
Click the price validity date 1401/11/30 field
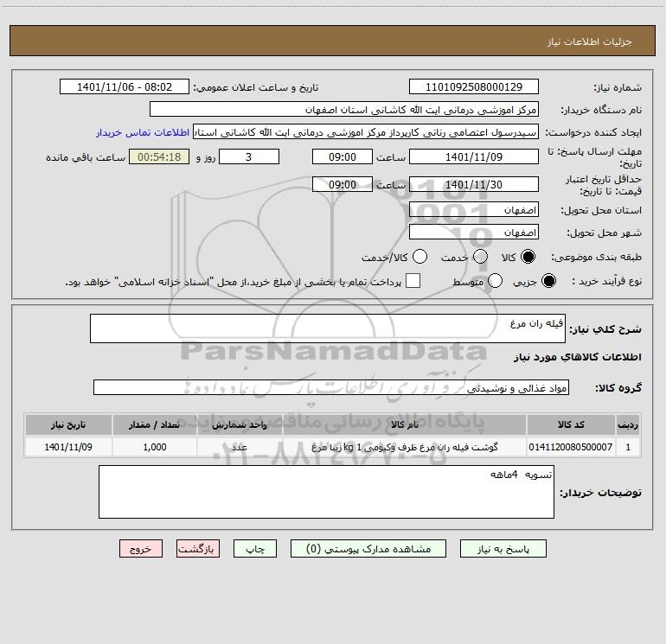(x=474, y=184)
